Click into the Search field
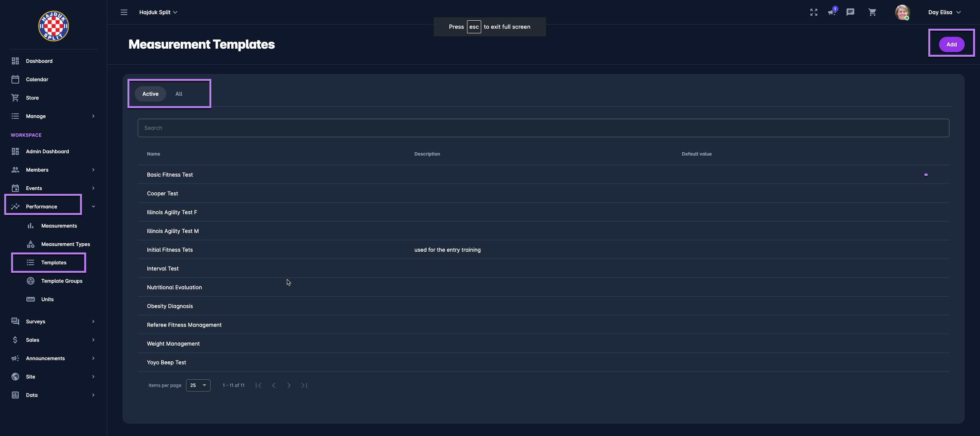 (543, 128)
